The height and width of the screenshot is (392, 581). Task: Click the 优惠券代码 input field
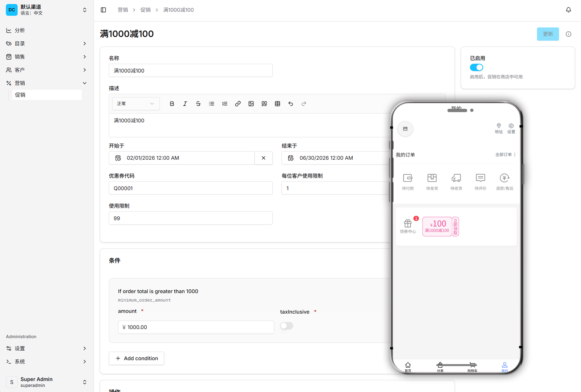[x=191, y=188]
